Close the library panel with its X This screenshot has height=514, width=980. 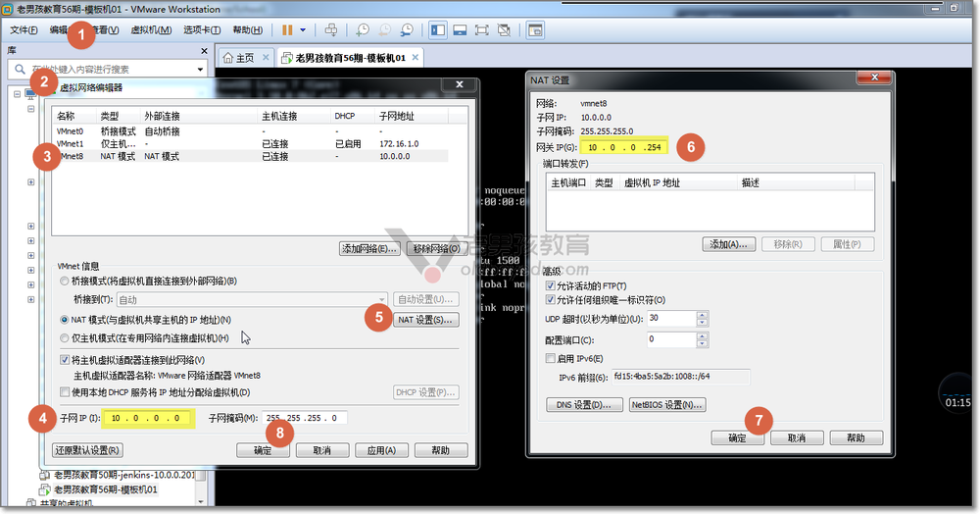tap(204, 51)
